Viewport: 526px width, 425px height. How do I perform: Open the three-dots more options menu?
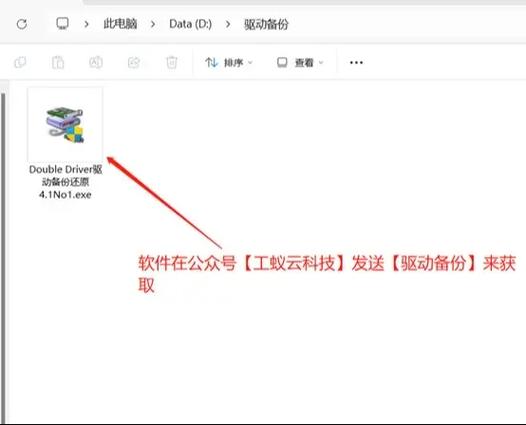click(356, 62)
